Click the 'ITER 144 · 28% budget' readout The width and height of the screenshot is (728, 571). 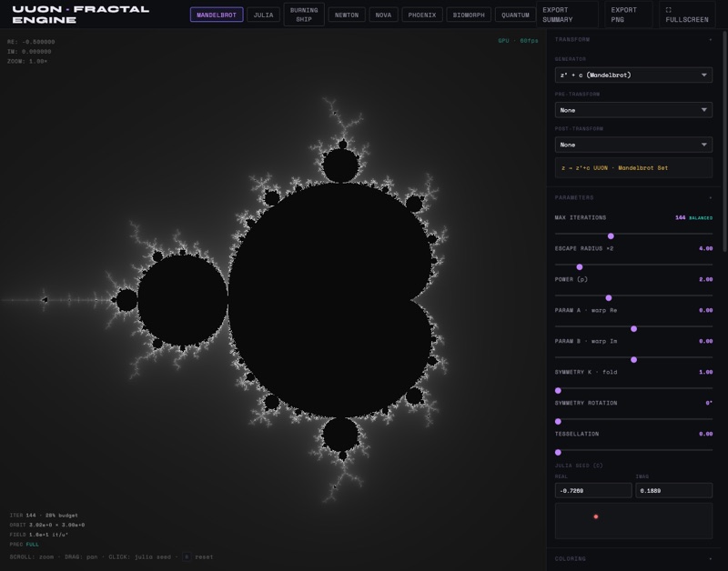(44, 516)
